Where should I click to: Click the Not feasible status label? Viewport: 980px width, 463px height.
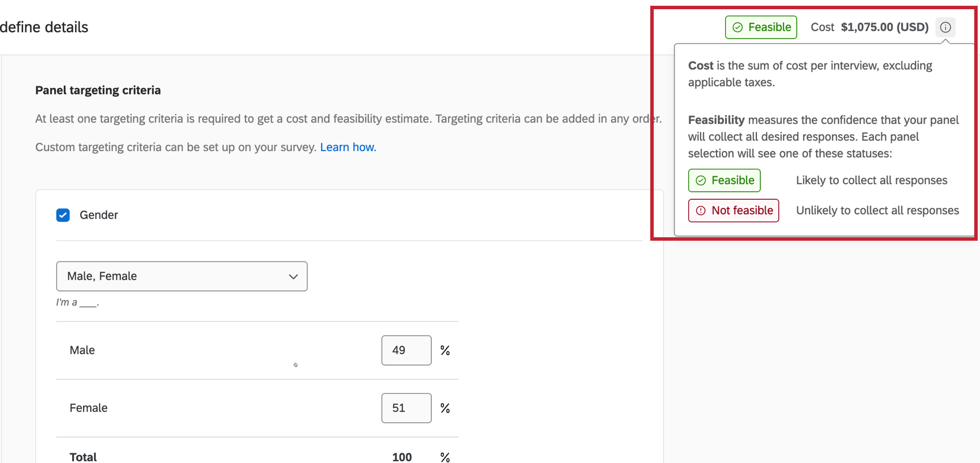click(x=742, y=211)
